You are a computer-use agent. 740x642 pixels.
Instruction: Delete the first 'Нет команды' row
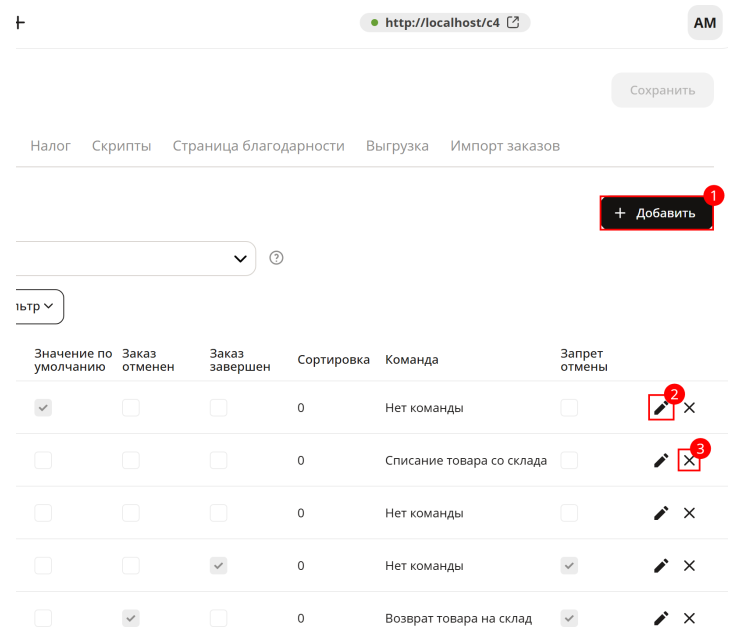(x=689, y=407)
